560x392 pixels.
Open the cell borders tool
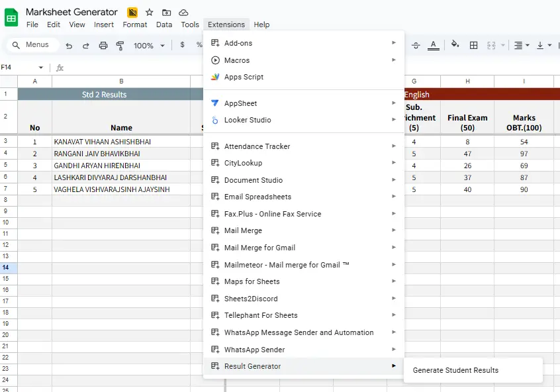[x=473, y=46]
